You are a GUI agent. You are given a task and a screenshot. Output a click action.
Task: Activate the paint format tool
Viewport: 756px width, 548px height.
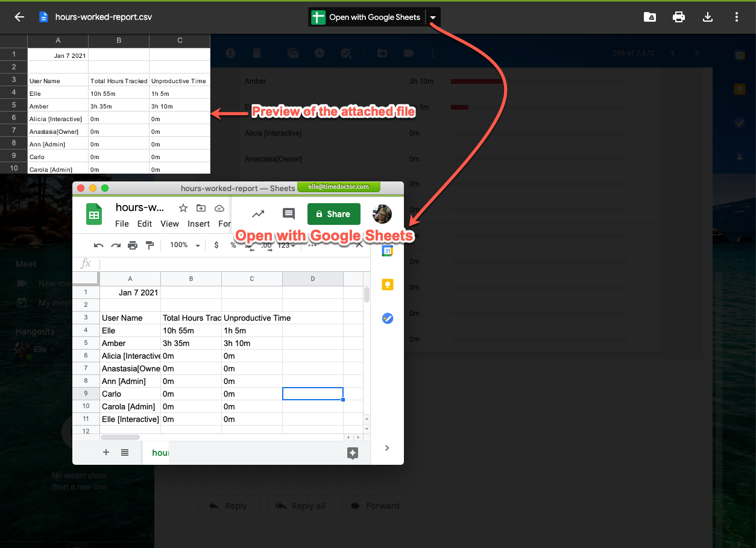(150, 245)
